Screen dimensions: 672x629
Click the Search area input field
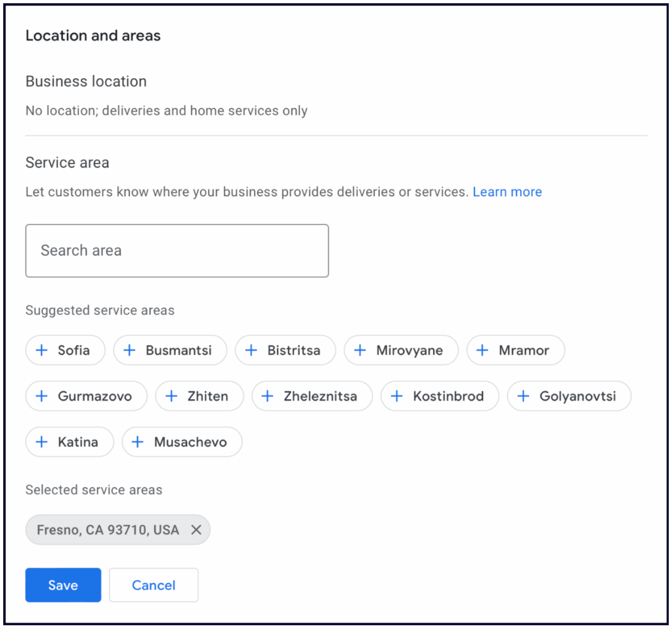click(177, 251)
